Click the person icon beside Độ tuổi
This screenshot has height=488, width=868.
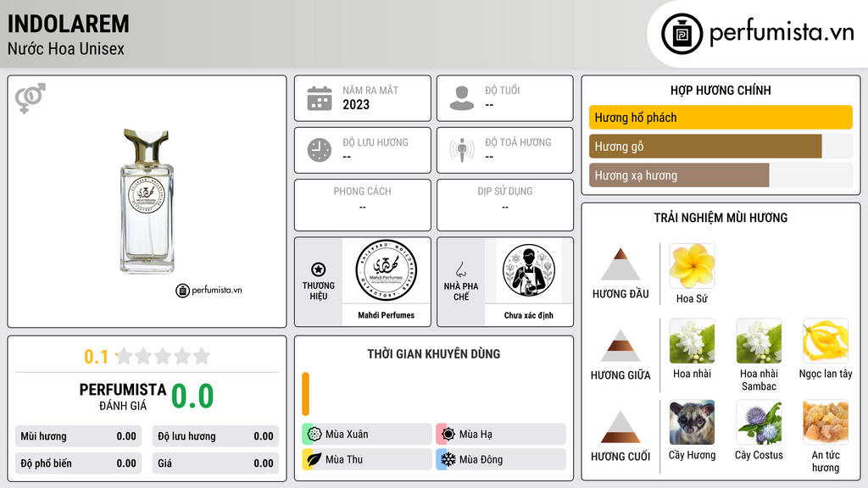pos(462,98)
